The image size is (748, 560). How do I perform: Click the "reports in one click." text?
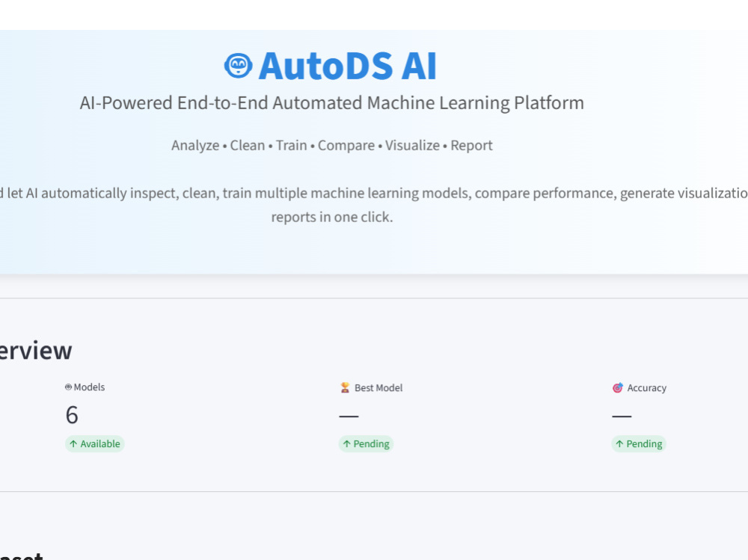(332, 217)
